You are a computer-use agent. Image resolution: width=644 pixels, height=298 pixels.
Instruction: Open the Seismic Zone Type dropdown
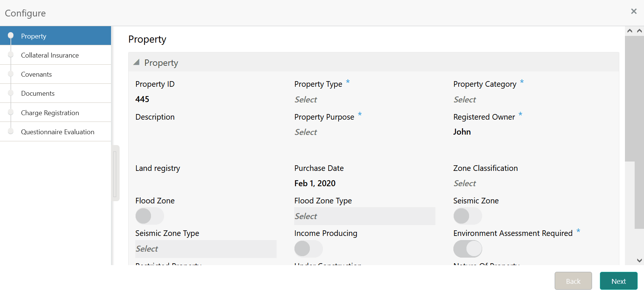point(206,249)
